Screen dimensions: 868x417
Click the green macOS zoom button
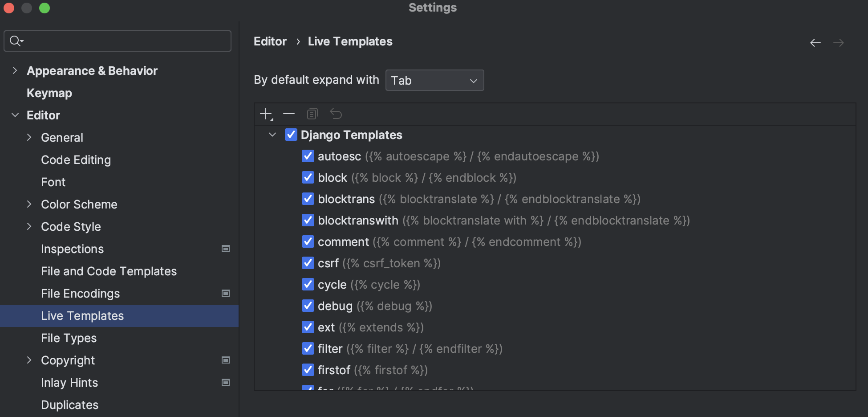point(45,8)
